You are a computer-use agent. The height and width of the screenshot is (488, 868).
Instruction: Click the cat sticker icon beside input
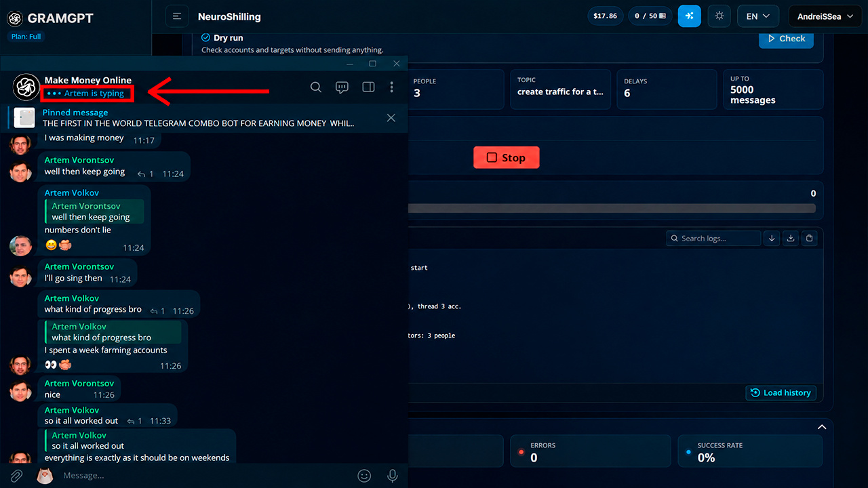[x=45, y=476]
